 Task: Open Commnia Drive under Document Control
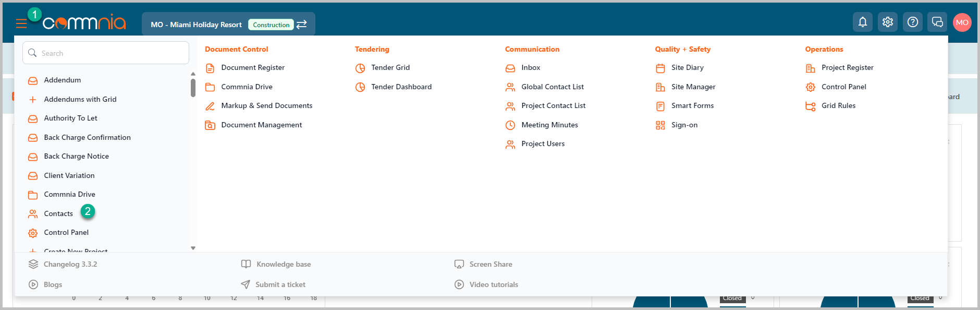pyautogui.click(x=247, y=87)
